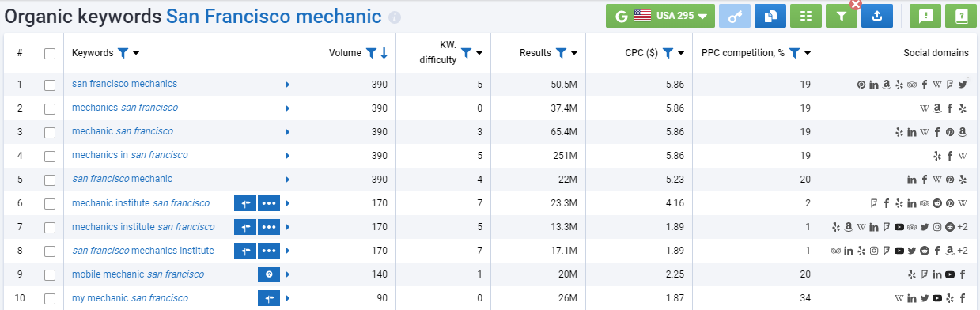
Task: Click signpost icon for san francisco mechanics institute
Action: pyautogui.click(x=245, y=251)
